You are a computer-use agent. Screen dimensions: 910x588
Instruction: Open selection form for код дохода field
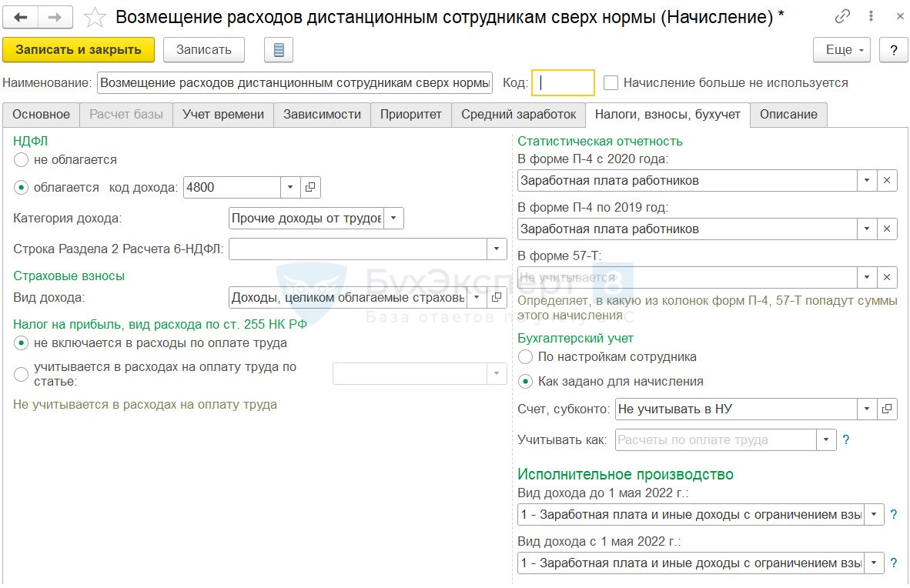coord(310,187)
